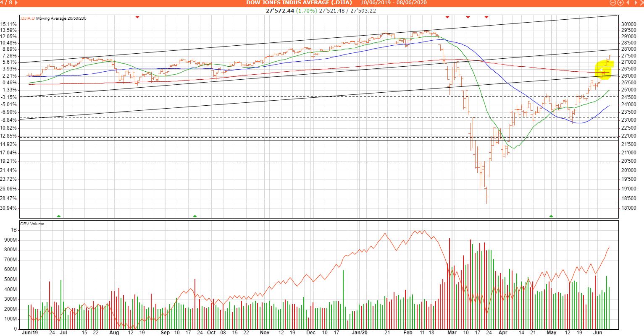Click the Jan/20 date axis label
The image size is (644, 336).
(x=360, y=333)
